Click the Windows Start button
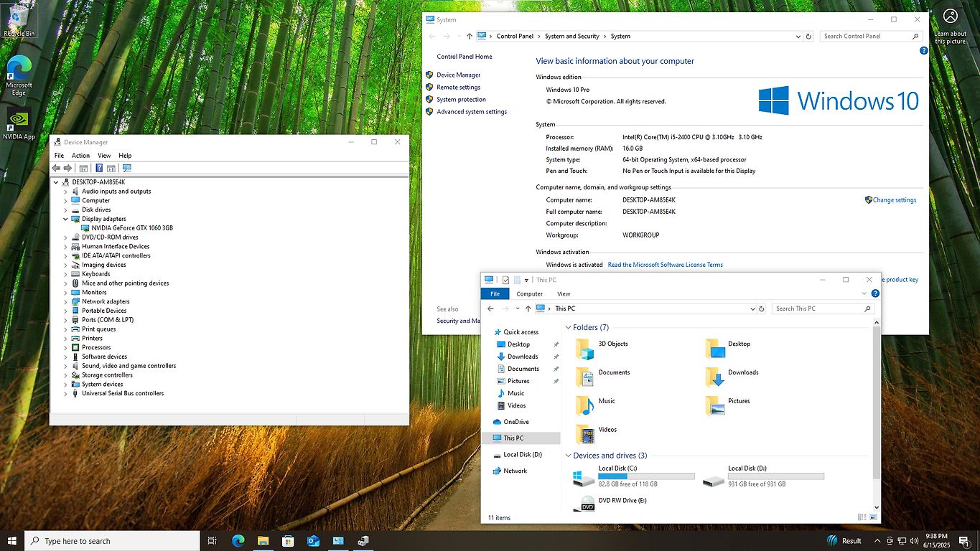 click(12, 541)
